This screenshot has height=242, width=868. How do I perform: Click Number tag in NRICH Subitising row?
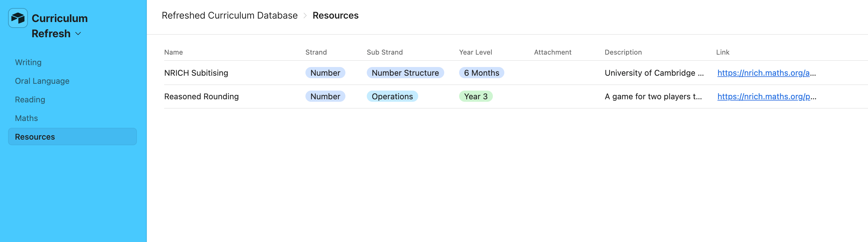325,73
